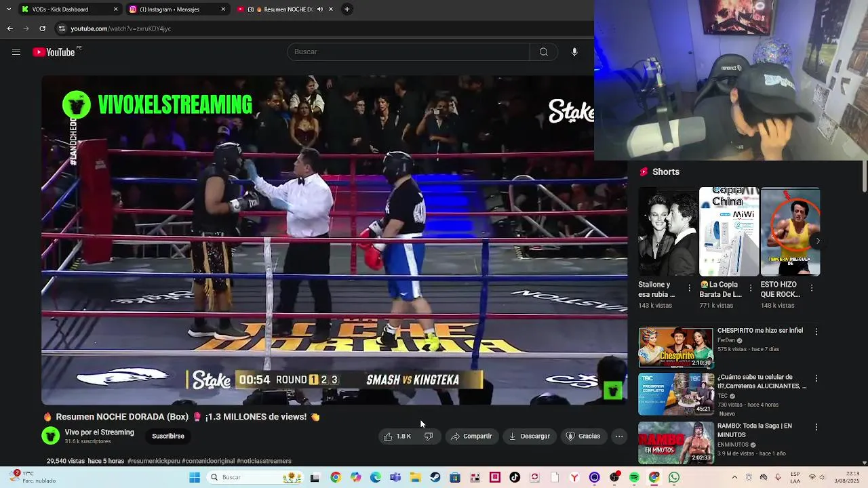Open the Carreteras ALUCINANTES video title

[x=762, y=382]
